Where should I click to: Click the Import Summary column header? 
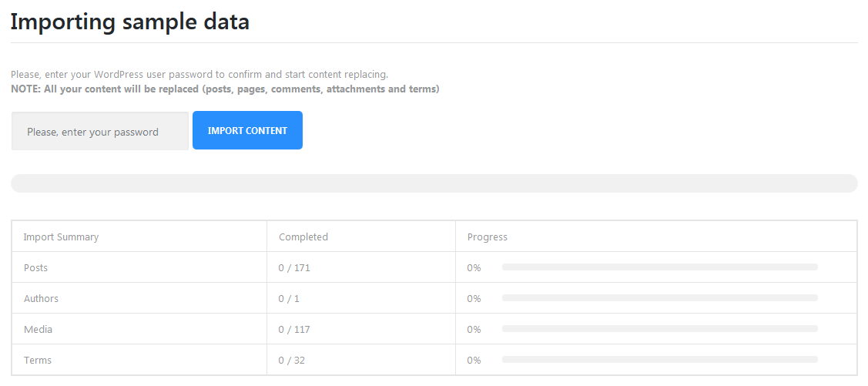tap(61, 237)
